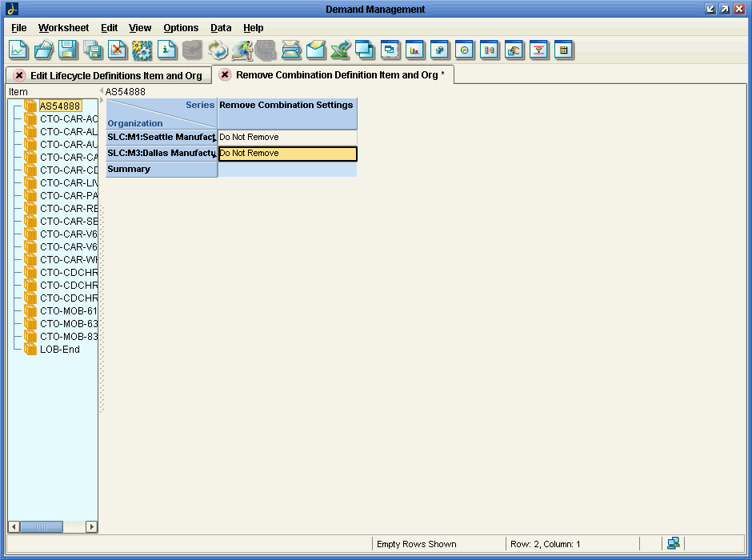
Task: Click the Delete Worksheet red X icon
Action: click(117, 50)
